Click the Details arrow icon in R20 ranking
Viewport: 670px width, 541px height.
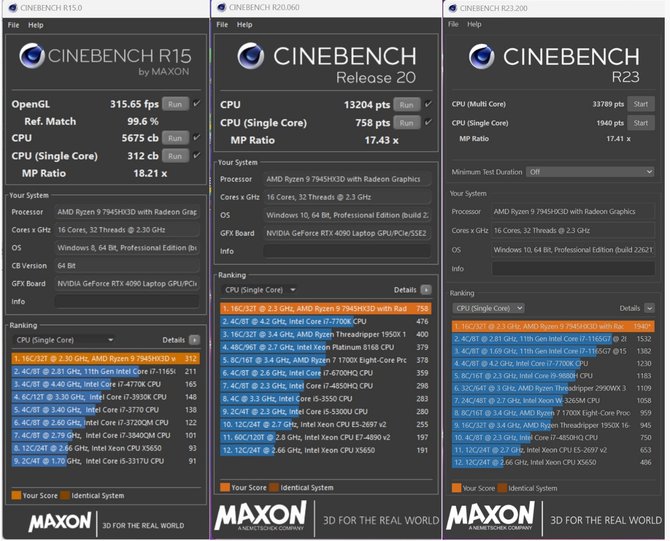tap(426, 290)
